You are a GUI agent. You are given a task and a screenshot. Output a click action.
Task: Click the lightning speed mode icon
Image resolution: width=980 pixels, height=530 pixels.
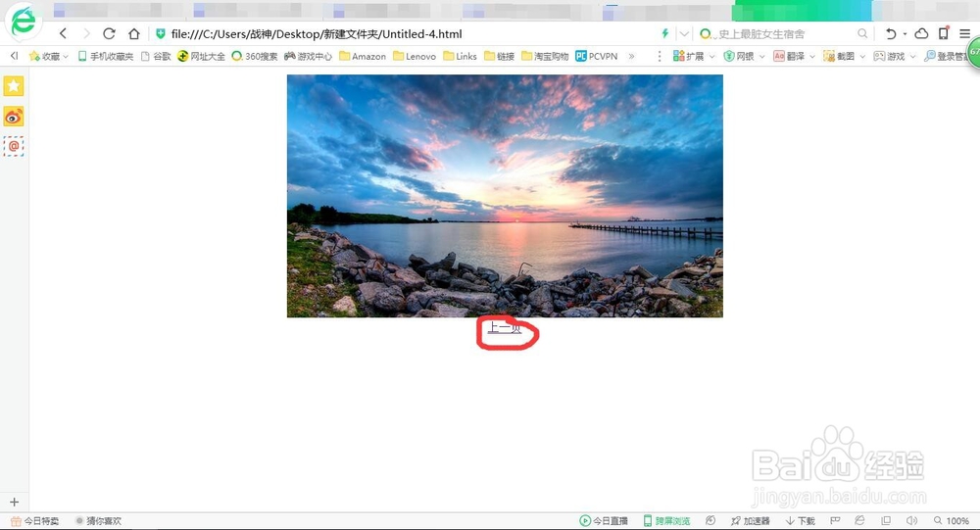[665, 33]
